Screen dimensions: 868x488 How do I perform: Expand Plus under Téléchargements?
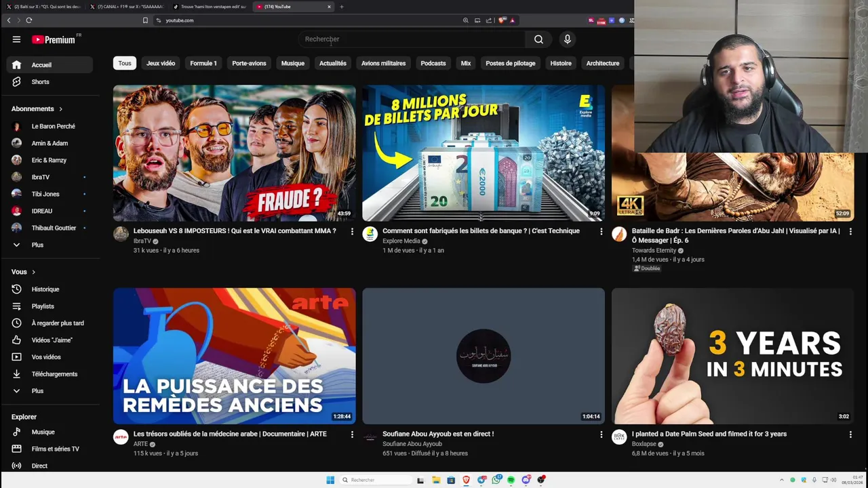point(50,391)
